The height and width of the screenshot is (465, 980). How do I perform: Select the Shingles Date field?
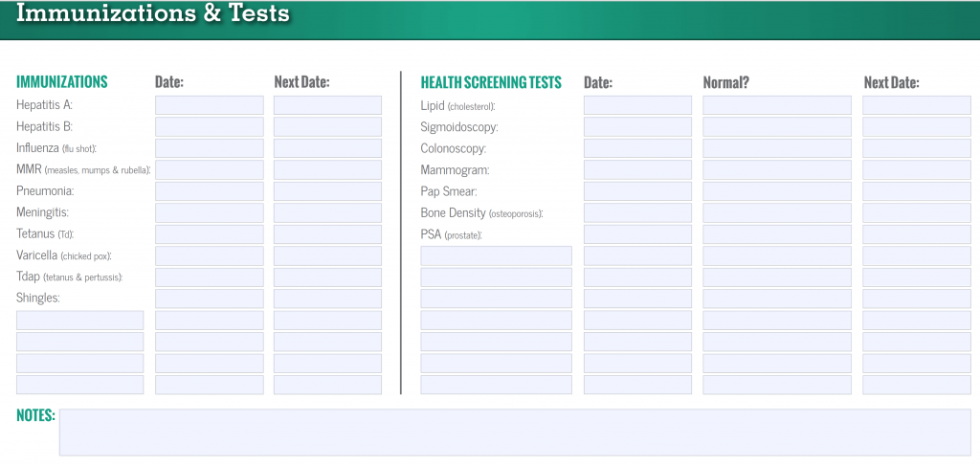[x=210, y=299]
